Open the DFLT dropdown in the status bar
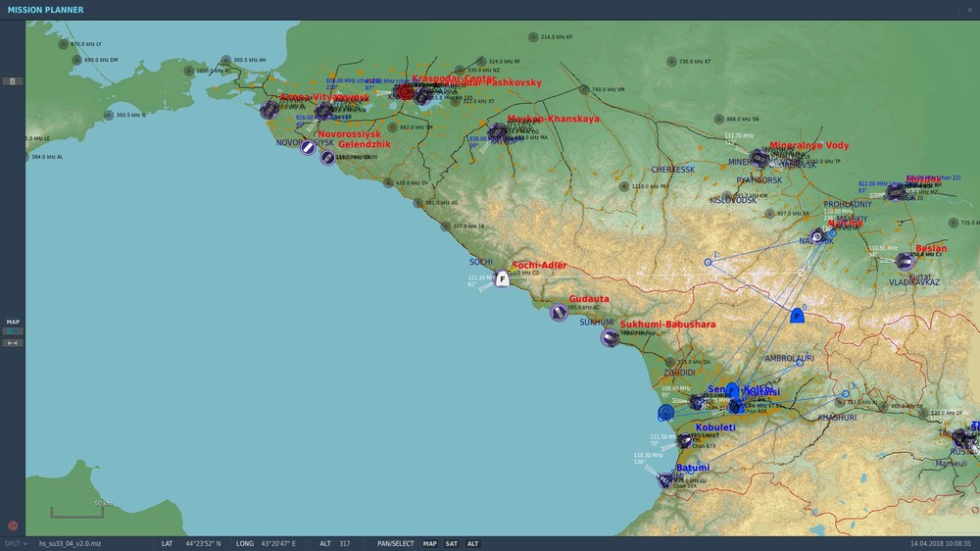The height and width of the screenshot is (551, 980). click(16, 543)
